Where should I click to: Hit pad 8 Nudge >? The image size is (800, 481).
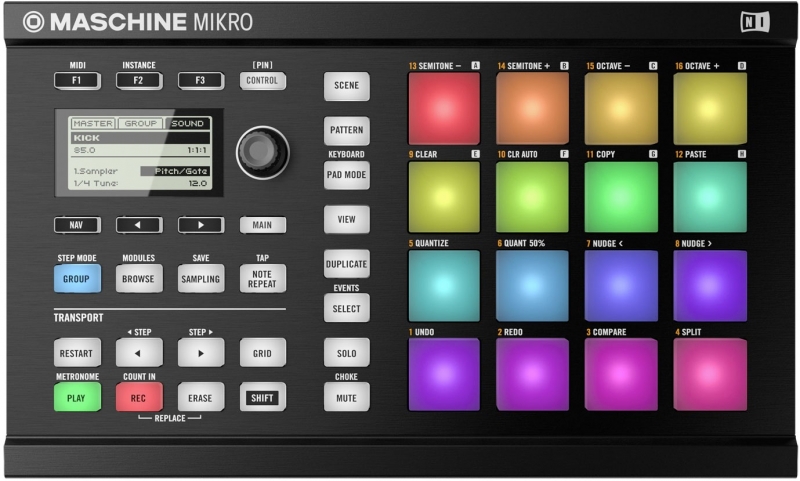710,286
